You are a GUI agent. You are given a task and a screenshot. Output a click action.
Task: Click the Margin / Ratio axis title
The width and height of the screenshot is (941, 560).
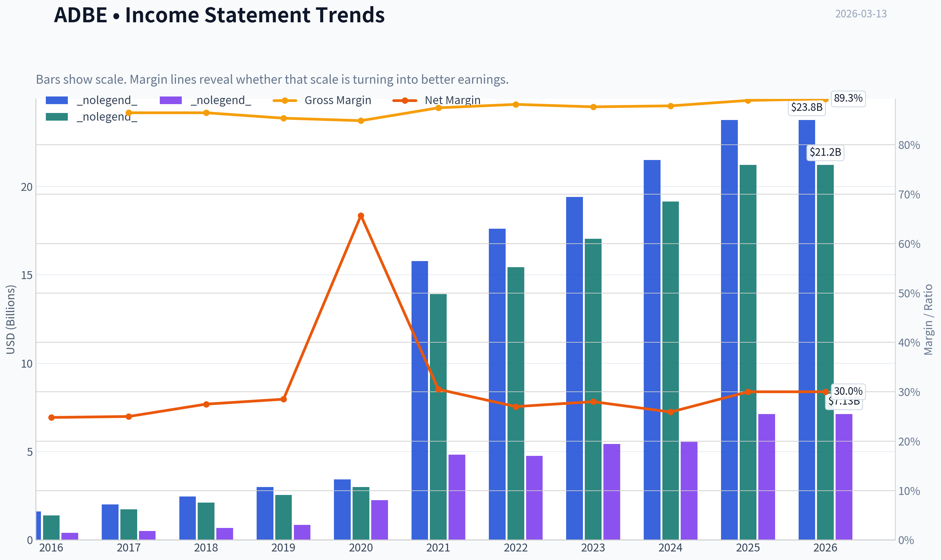click(x=928, y=320)
